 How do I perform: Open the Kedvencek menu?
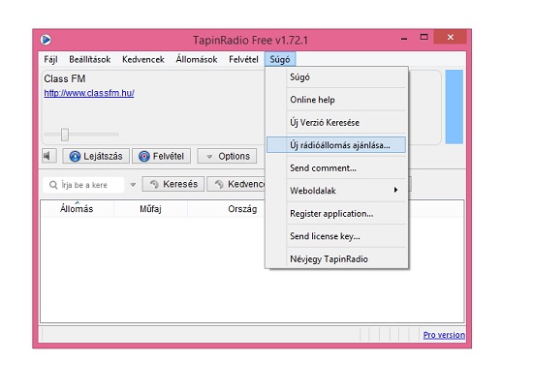[x=143, y=59]
